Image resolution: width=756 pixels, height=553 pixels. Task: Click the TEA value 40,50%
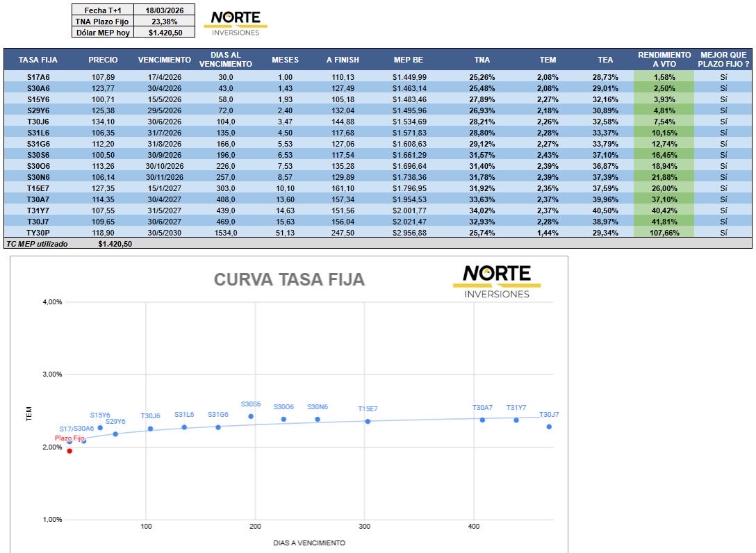pyautogui.click(x=605, y=211)
